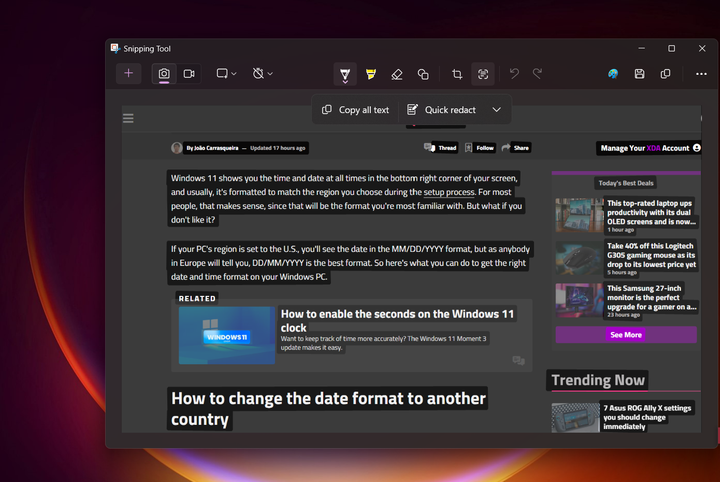The width and height of the screenshot is (720, 482).
Task: Switch to video Record mode
Action: [x=189, y=73]
